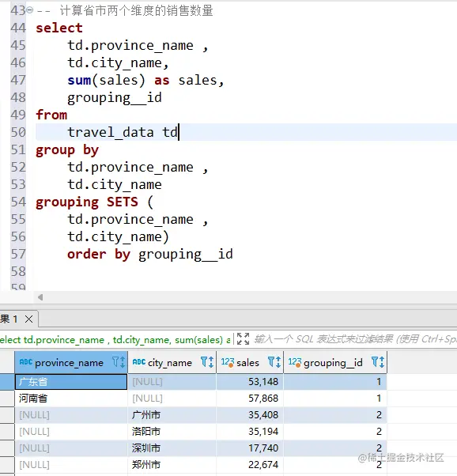The width and height of the screenshot is (457, 476).
Task: Click order by grouping__id on line 57
Action: click(150, 255)
